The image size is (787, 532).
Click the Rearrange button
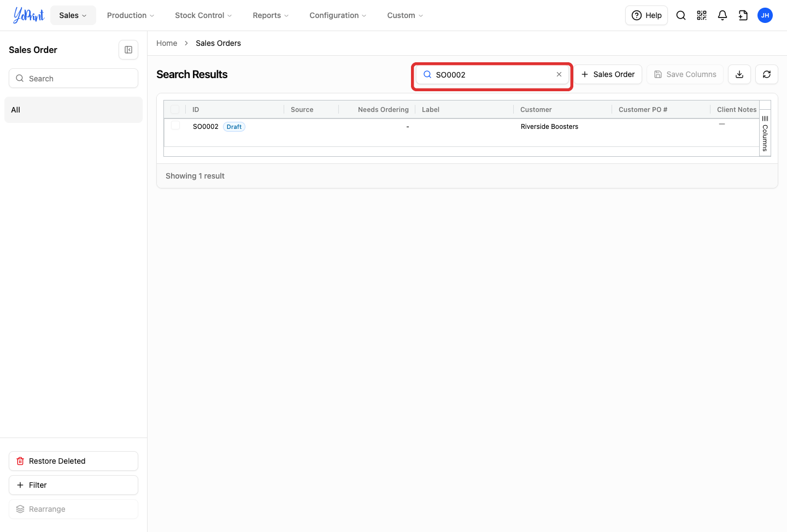[x=73, y=509]
